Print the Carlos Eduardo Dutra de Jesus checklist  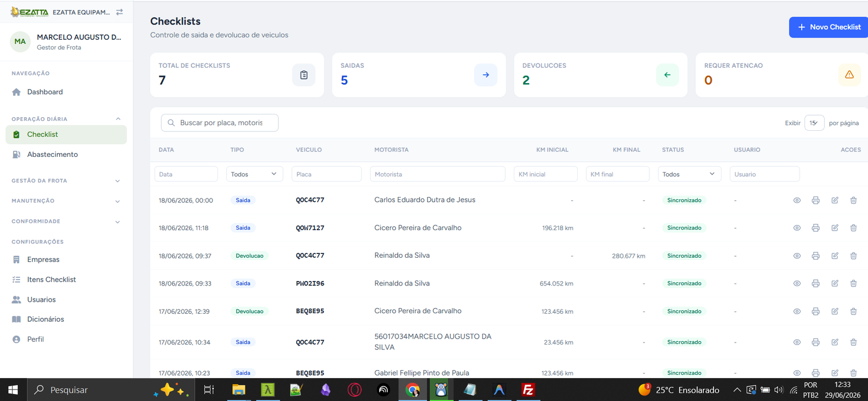tap(815, 200)
